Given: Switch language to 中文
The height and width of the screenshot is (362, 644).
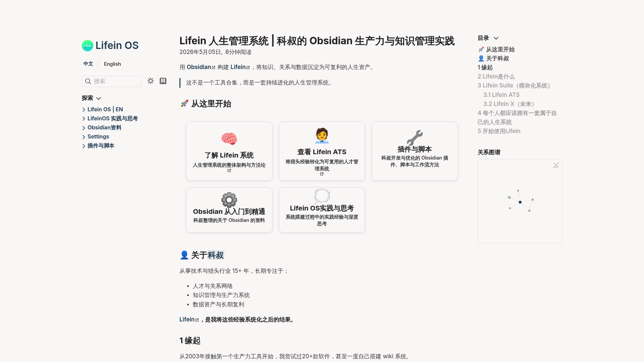Looking at the screenshot, I should 88,64.
